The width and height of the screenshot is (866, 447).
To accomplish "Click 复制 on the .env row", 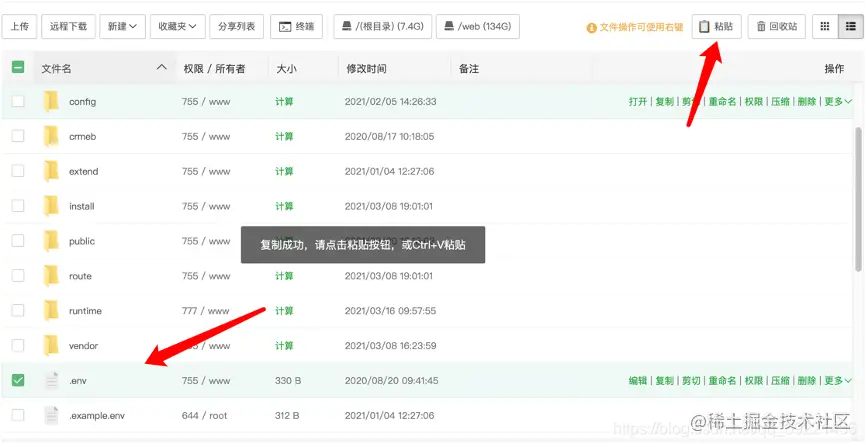I will coord(664,381).
